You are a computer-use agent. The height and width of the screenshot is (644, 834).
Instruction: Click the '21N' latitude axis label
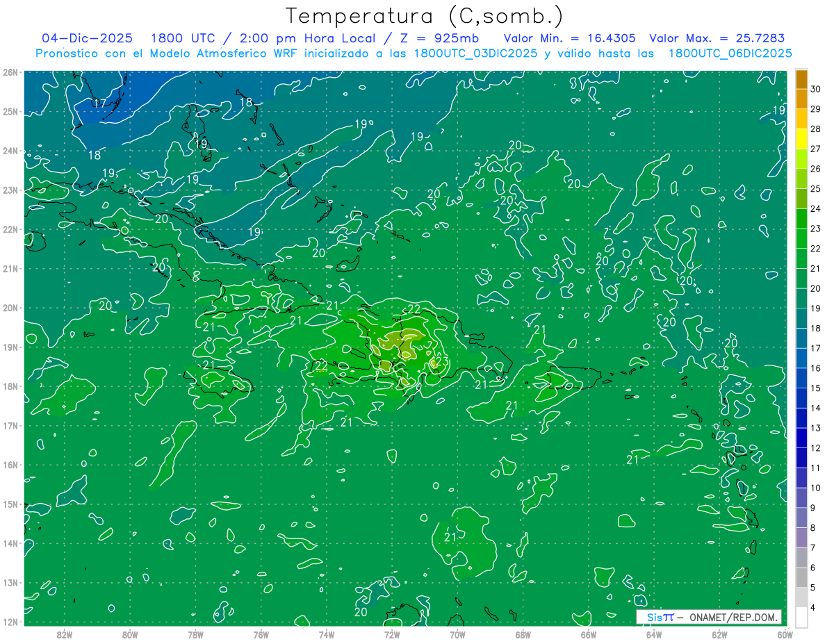pos(10,269)
